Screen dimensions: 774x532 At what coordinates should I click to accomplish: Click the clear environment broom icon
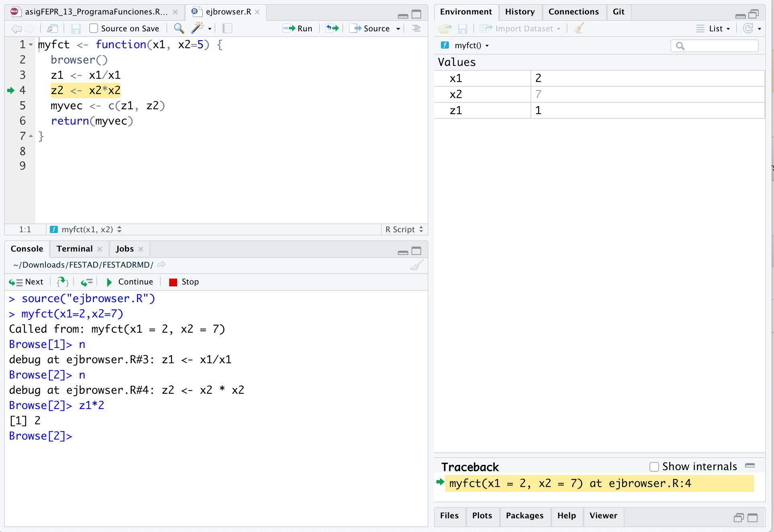(579, 28)
